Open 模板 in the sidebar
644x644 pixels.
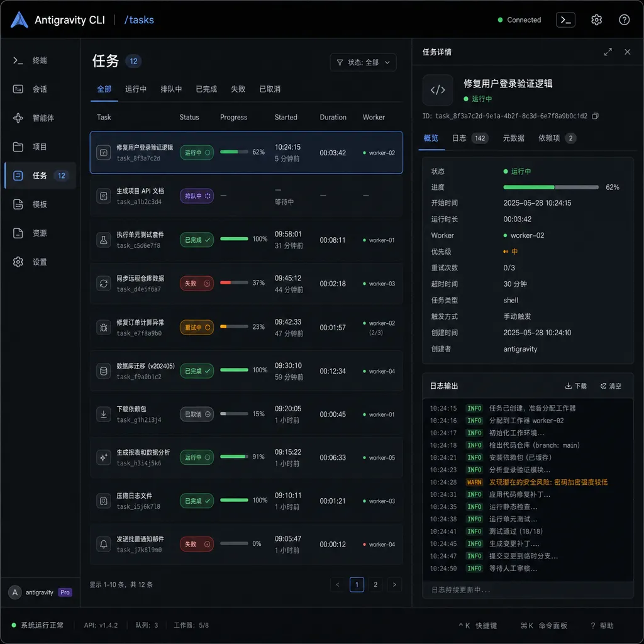40,204
